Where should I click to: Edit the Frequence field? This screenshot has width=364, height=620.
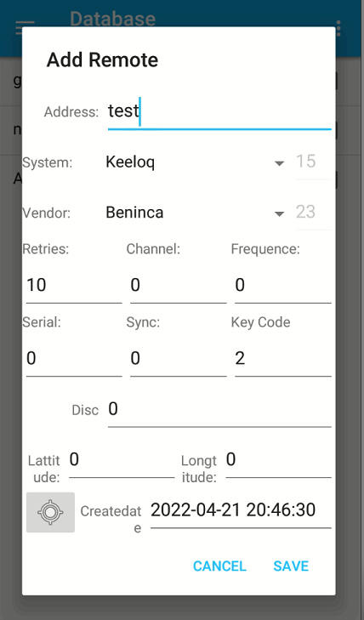pyautogui.click(x=283, y=286)
